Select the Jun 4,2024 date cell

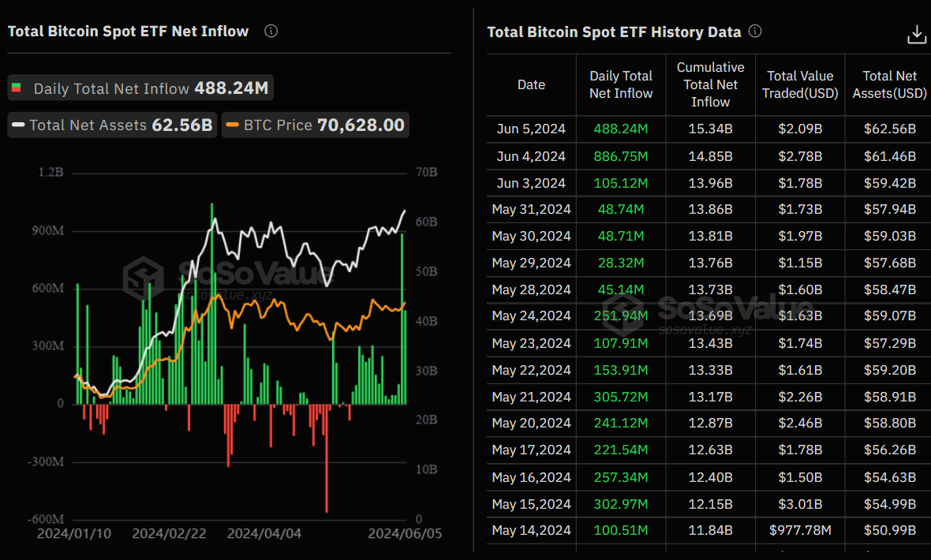pos(532,156)
